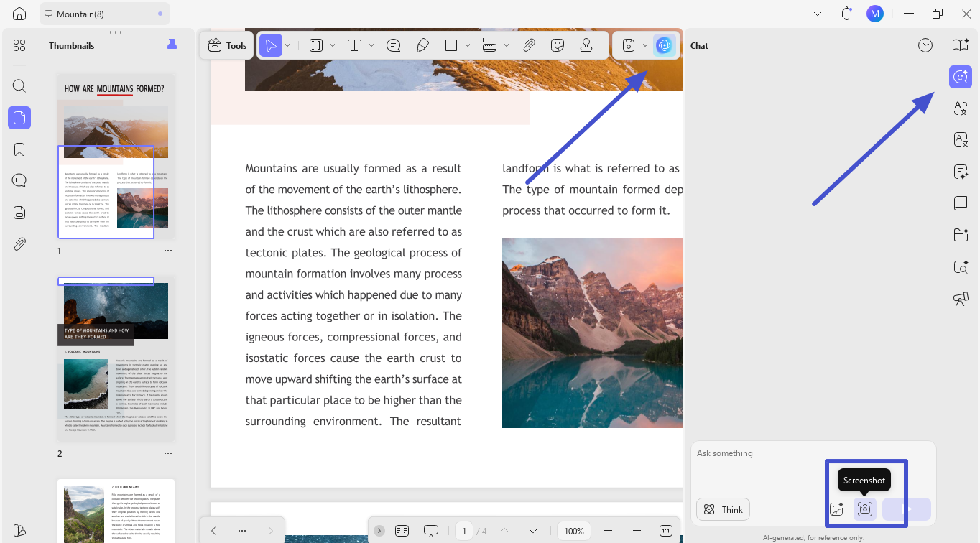Screen dimensions: 980x543
Task: Open the translate icon in right sidebar
Action: [x=961, y=108]
